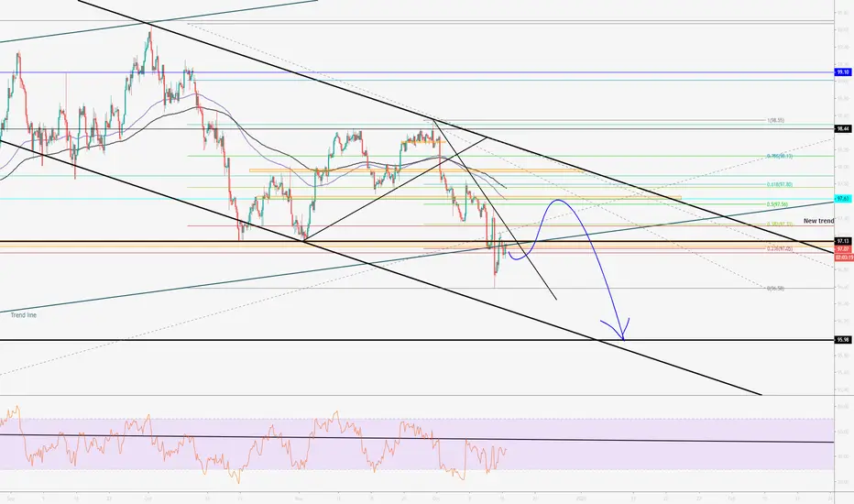
Task: Click the blue 99.10 price label
Action: 843,71
